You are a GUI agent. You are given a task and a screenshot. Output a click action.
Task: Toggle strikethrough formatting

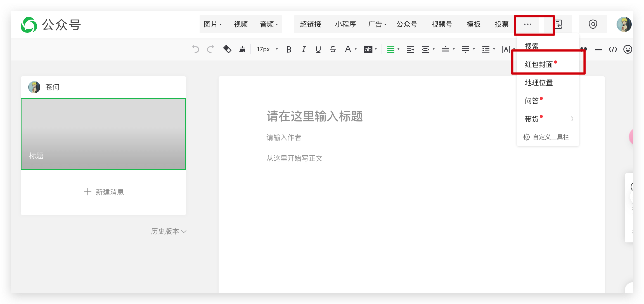click(x=333, y=50)
